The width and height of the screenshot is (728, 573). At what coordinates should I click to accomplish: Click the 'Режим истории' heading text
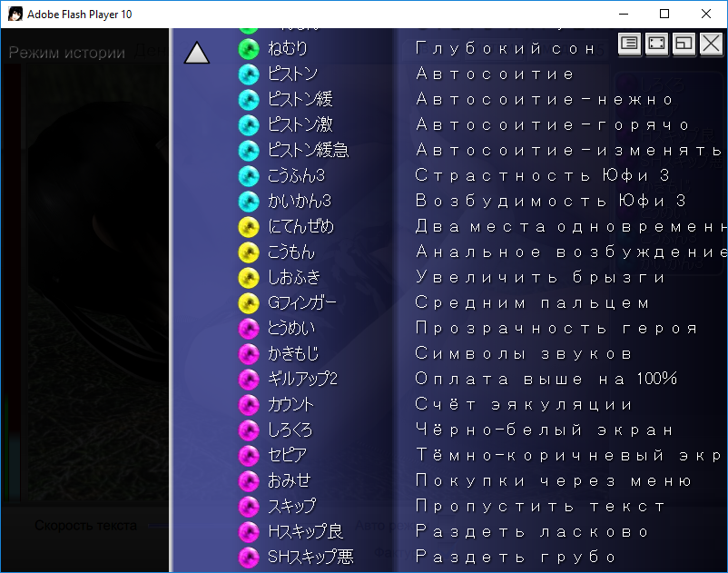click(x=66, y=53)
